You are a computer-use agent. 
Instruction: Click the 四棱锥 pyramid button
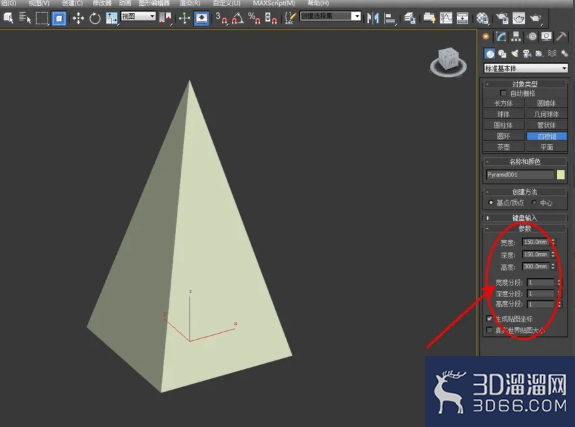coord(547,136)
